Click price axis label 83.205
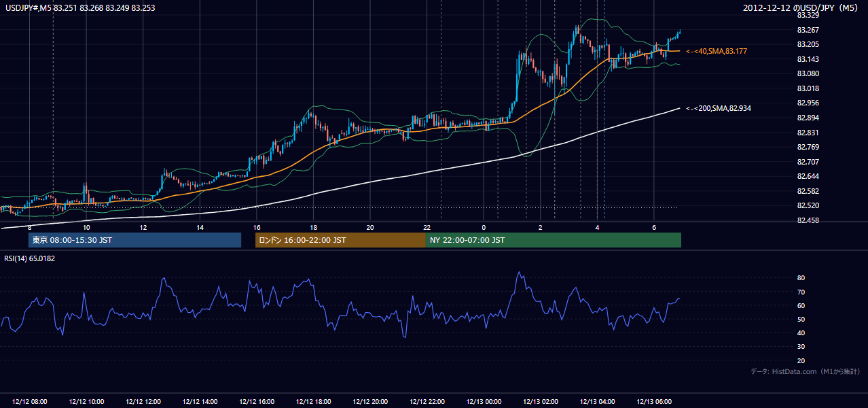Image resolution: width=868 pixels, height=408 pixels. point(807,44)
